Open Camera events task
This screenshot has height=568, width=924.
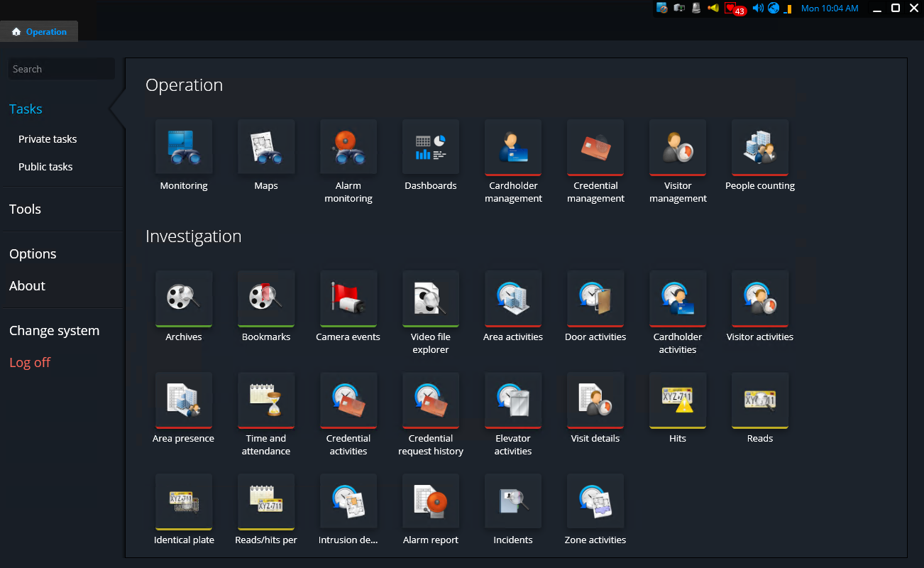pyautogui.click(x=348, y=298)
